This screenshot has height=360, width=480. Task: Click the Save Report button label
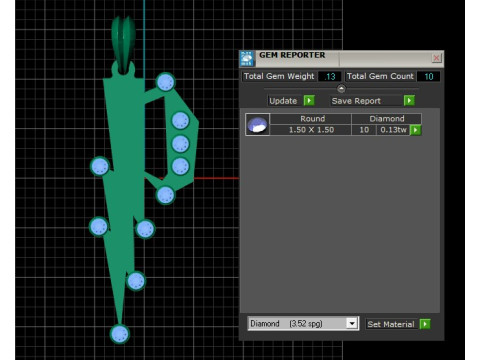tap(356, 101)
